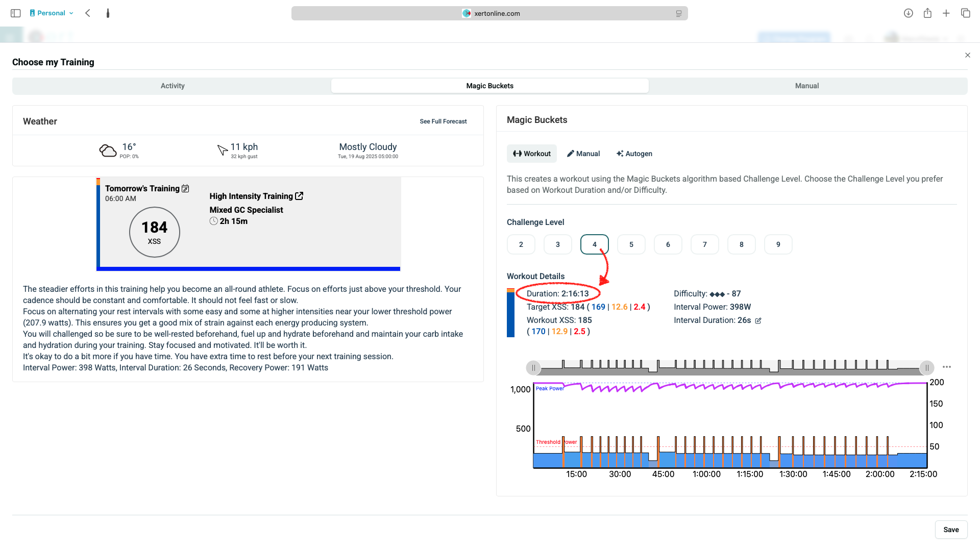Switch to the Activity tab
Image resolution: width=980 pixels, height=551 pixels.
coord(173,86)
